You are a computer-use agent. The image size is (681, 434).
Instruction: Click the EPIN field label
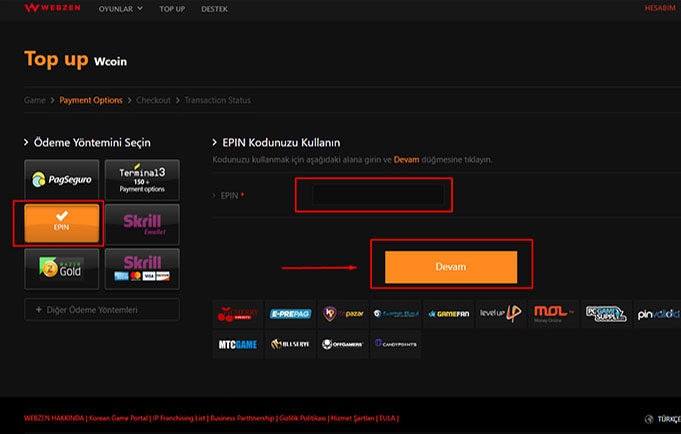(229, 195)
